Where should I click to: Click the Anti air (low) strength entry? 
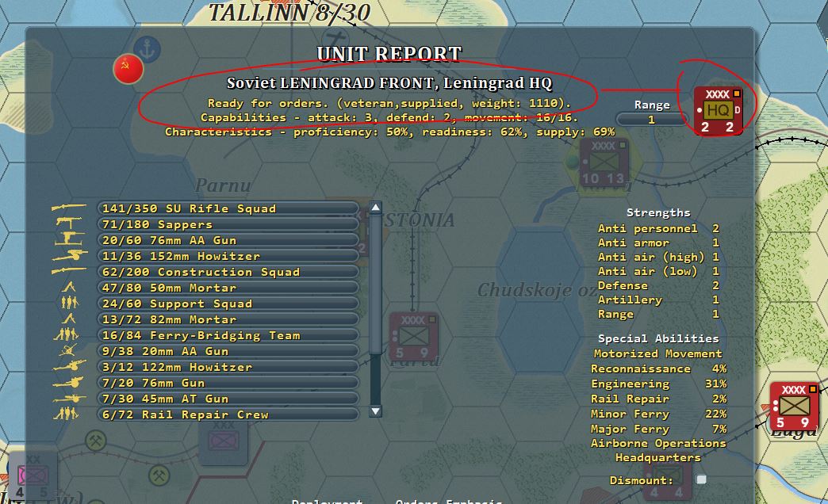coord(658,271)
